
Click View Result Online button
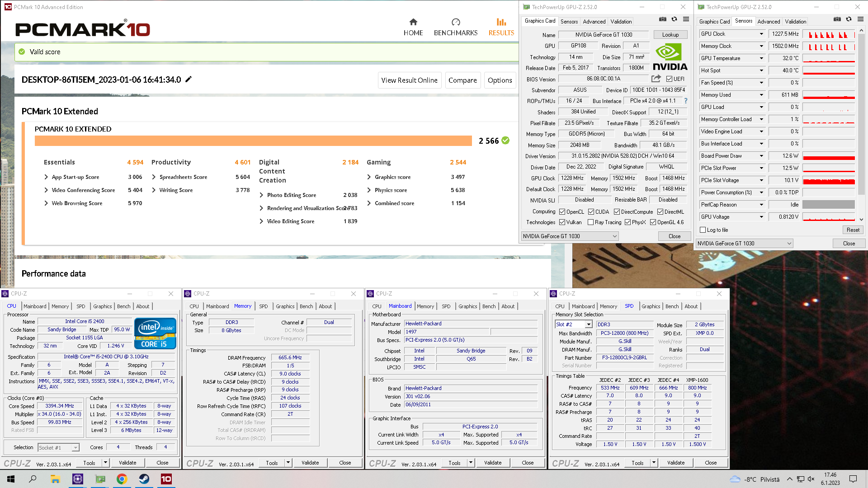pos(409,80)
